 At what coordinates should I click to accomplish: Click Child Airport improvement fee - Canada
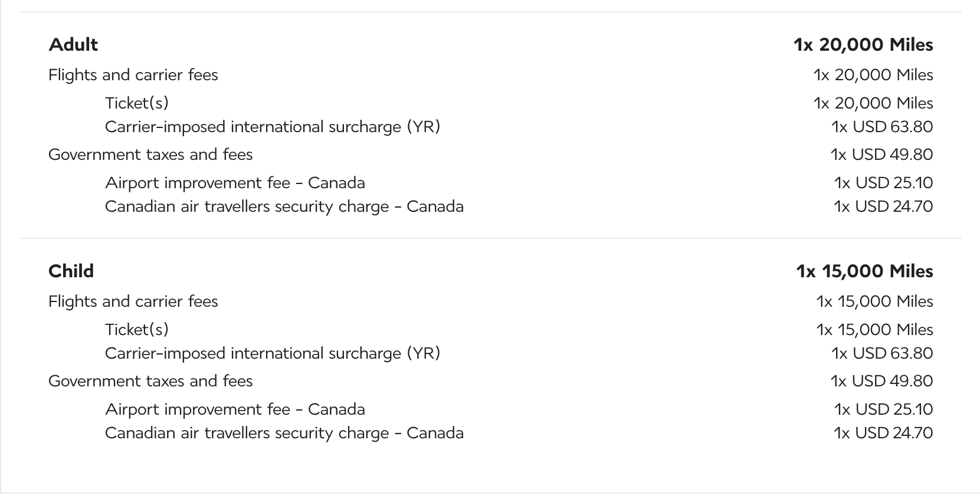[x=235, y=409]
